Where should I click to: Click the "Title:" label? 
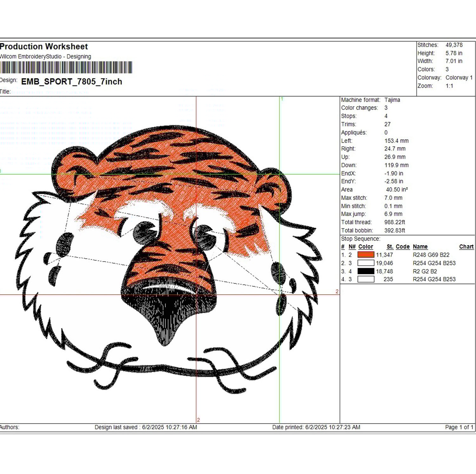pyautogui.click(x=5, y=92)
